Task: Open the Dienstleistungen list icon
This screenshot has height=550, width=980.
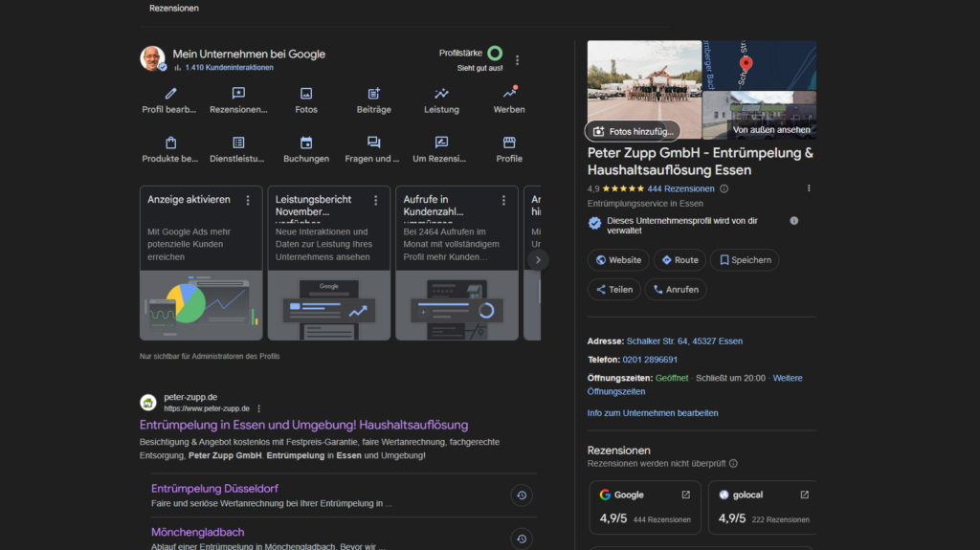Action: [238, 143]
